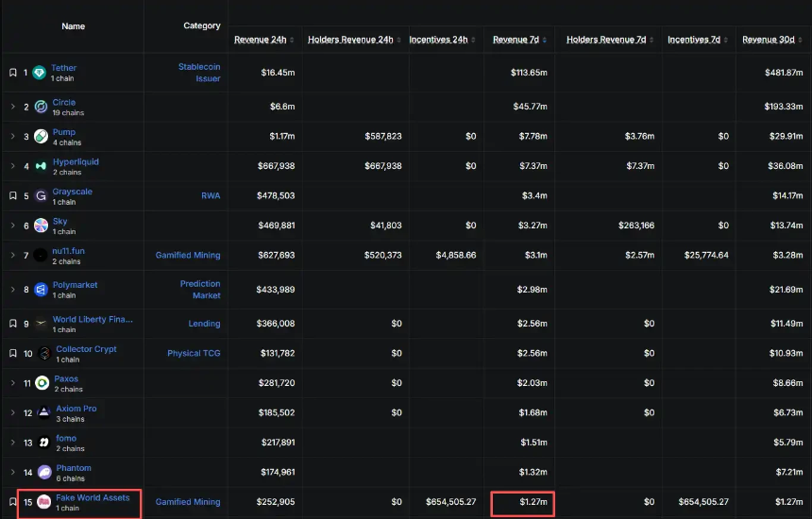Click the Phantom ghost logo icon
This screenshot has height=519, width=812.
[x=44, y=472]
